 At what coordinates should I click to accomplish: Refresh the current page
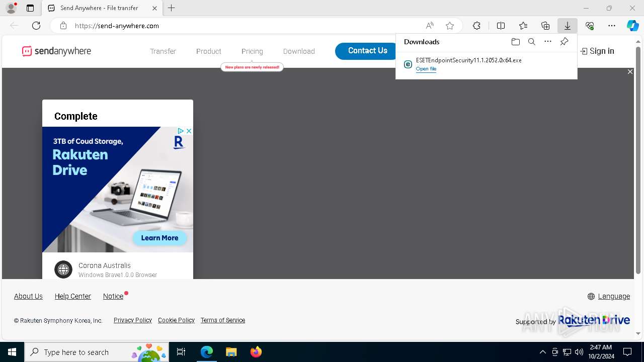pos(36,26)
